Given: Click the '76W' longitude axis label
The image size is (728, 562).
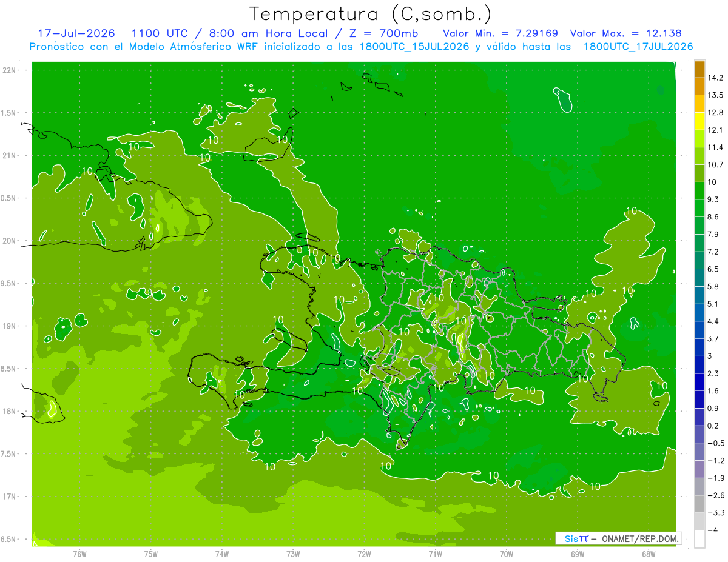Looking at the screenshot, I should [79, 554].
